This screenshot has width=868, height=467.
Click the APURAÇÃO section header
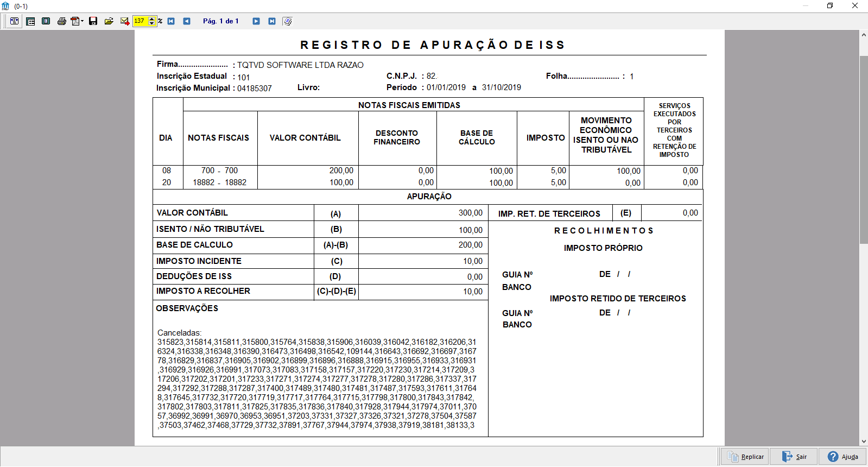point(429,197)
